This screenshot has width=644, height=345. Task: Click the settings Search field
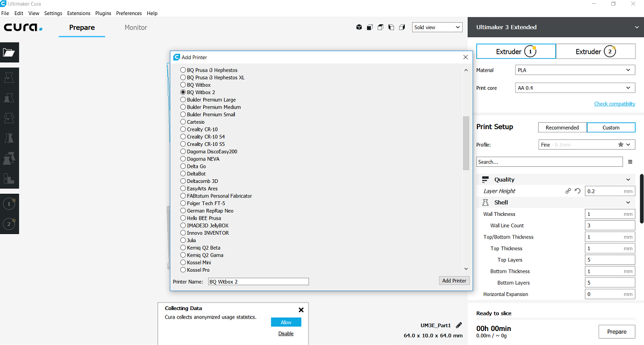(549, 162)
